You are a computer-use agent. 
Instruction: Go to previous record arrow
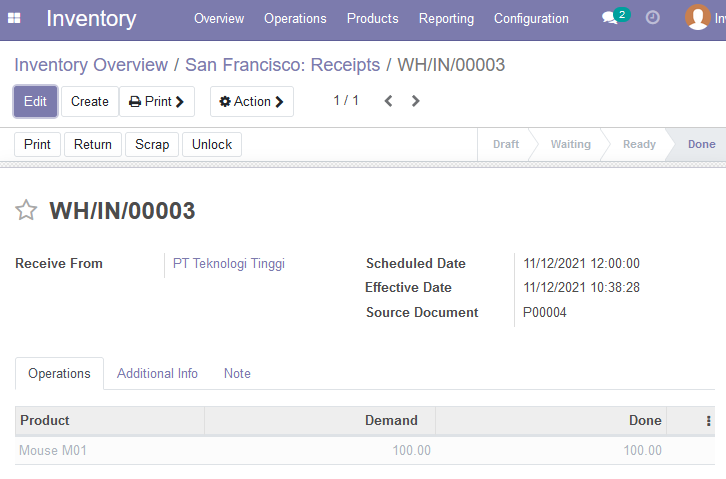coord(388,101)
